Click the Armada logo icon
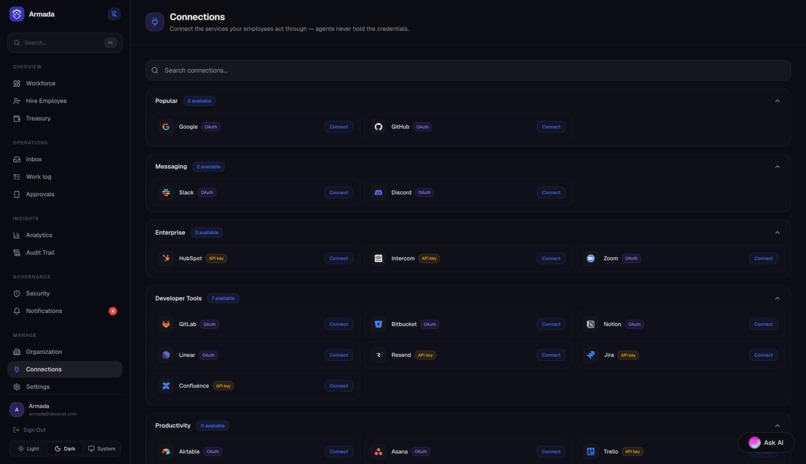Viewport: 806px width, 464px height. pyautogui.click(x=16, y=14)
